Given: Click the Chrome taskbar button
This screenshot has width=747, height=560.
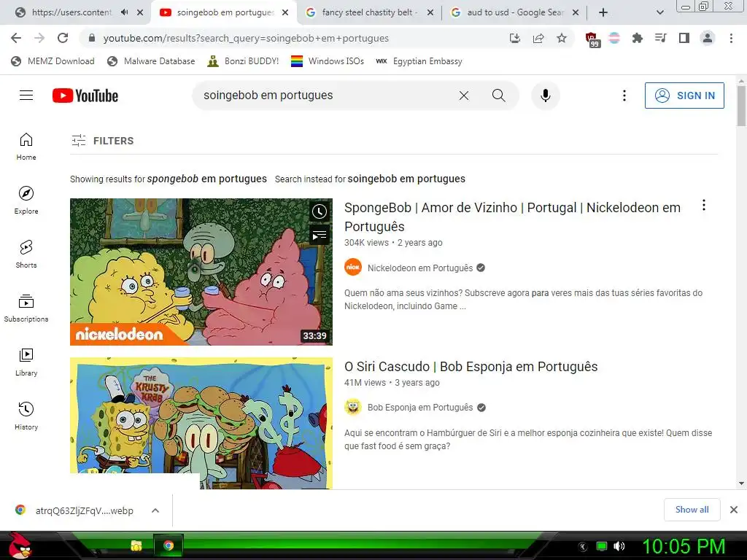Looking at the screenshot, I should [x=169, y=545].
